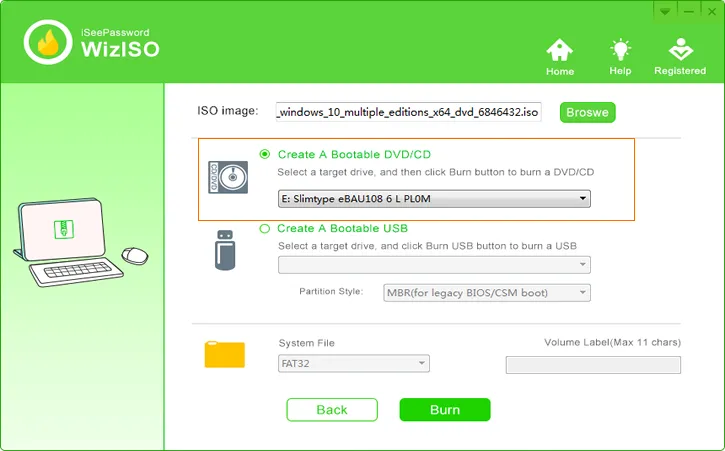Viewport: 725px width, 451px height.
Task: Click the Registered user icon
Action: pos(680,51)
